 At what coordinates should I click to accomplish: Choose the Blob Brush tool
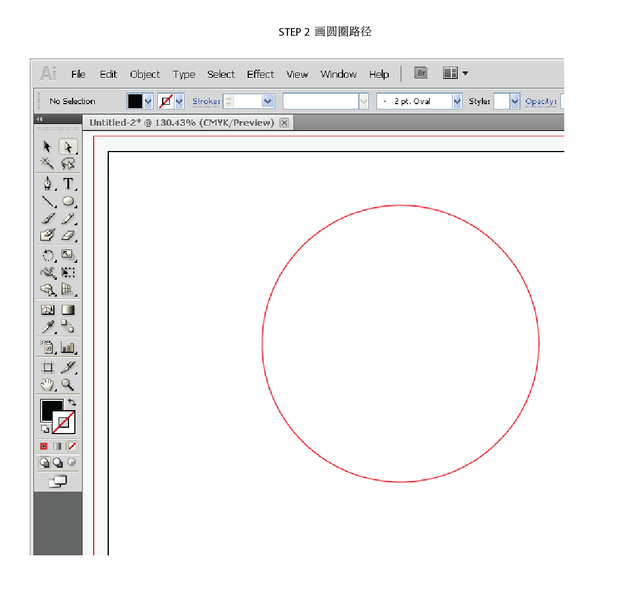(48, 235)
